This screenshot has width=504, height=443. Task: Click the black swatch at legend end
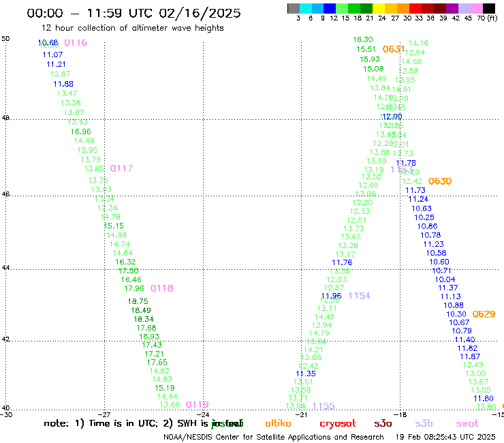coord(489,8)
